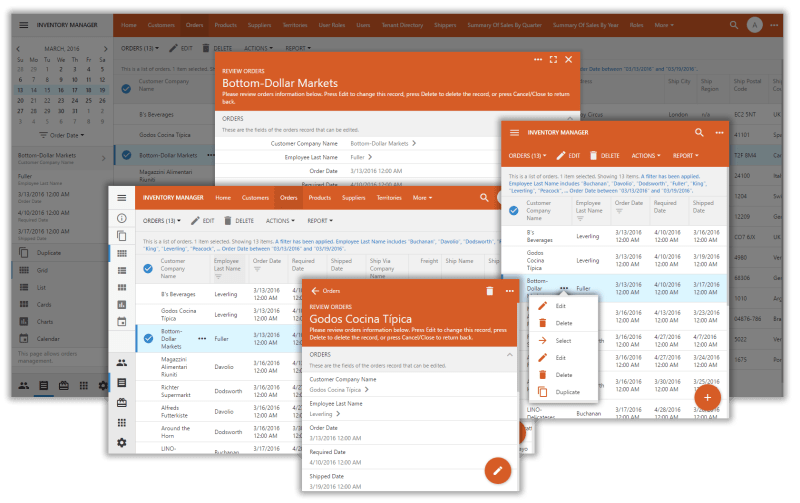Open more options in Bottom-Dollar Markets dialog
800x503 pixels.
tap(538, 60)
